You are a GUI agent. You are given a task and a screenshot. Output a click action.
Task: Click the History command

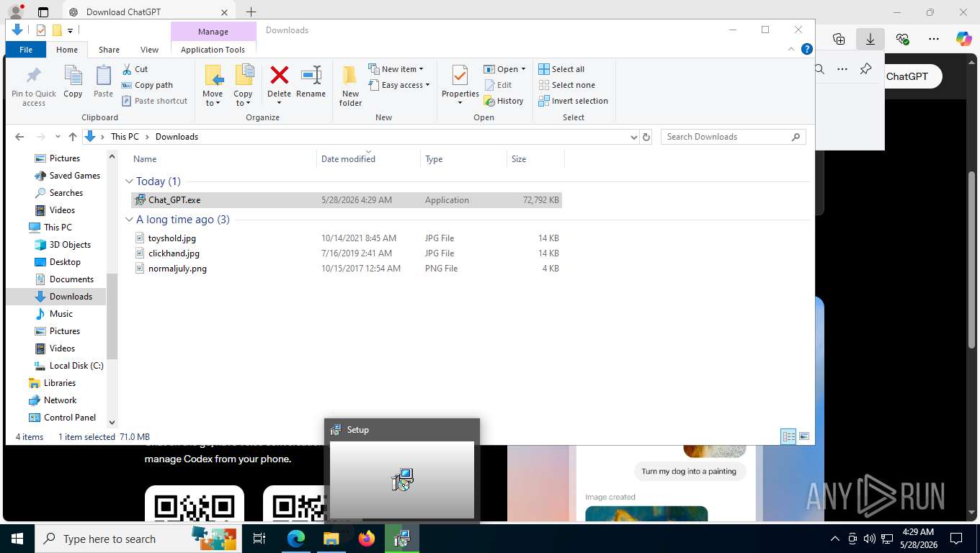tap(504, 101)
